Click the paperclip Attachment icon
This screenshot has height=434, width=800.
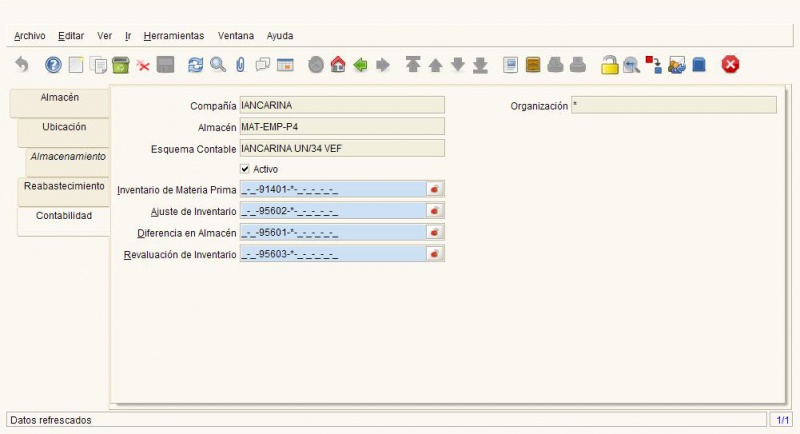point(240,65)
